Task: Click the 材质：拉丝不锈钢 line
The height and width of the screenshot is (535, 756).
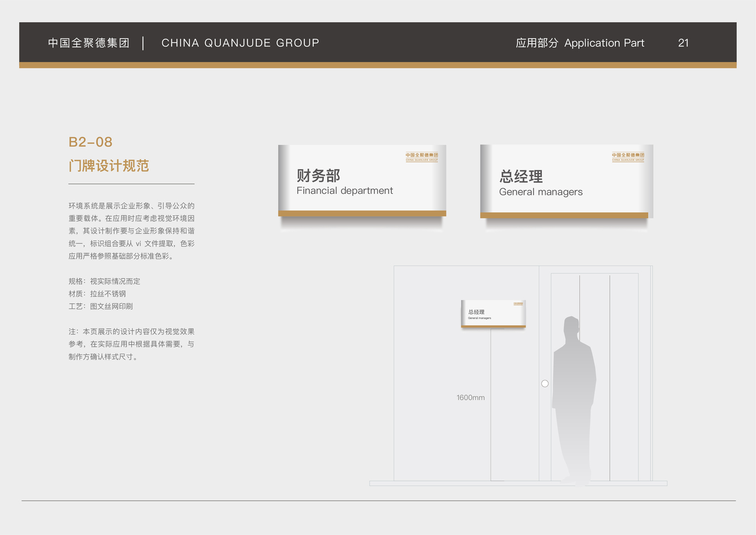Action: coord(97,294)
